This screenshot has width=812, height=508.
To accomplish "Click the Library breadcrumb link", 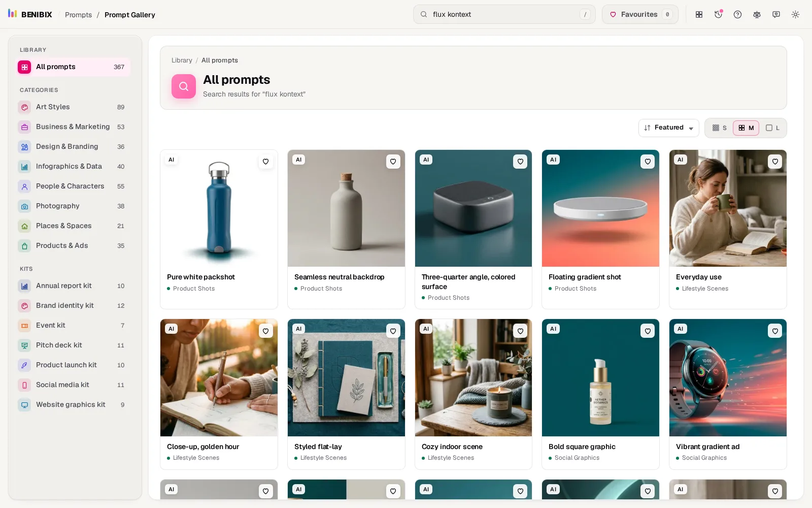I will 182,60.
